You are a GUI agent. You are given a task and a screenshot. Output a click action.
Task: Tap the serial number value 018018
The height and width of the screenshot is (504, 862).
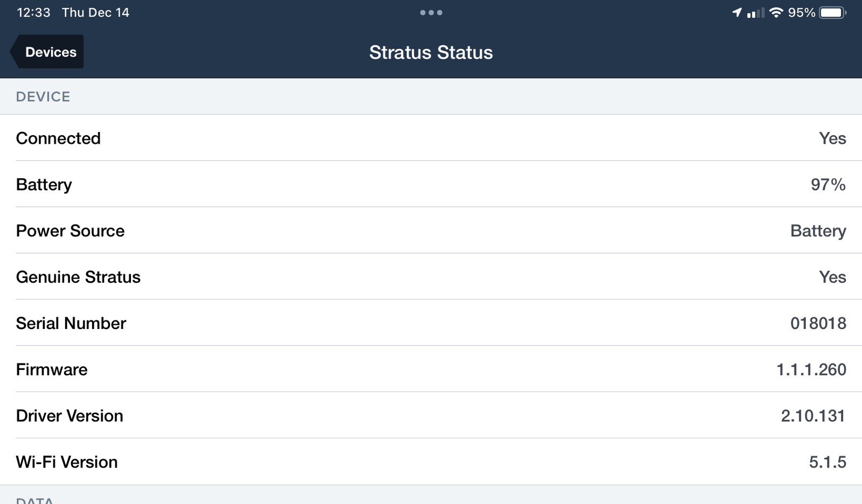point(818,323)
